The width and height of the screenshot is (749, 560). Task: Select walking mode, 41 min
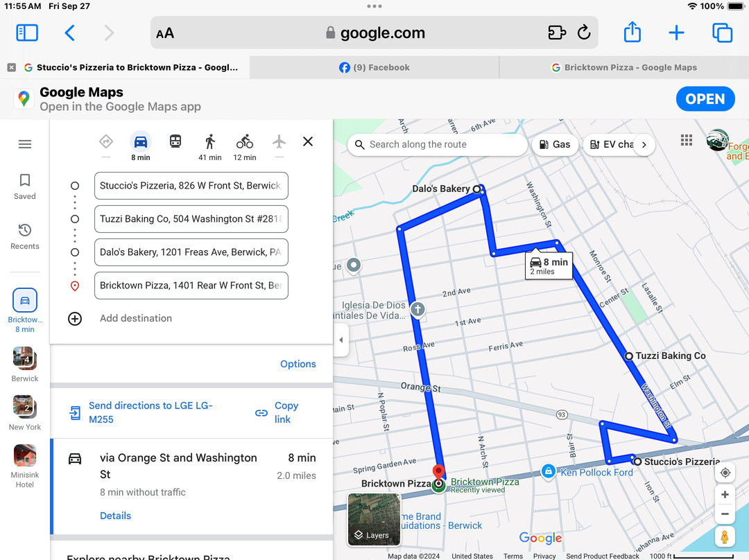(210, 147)
